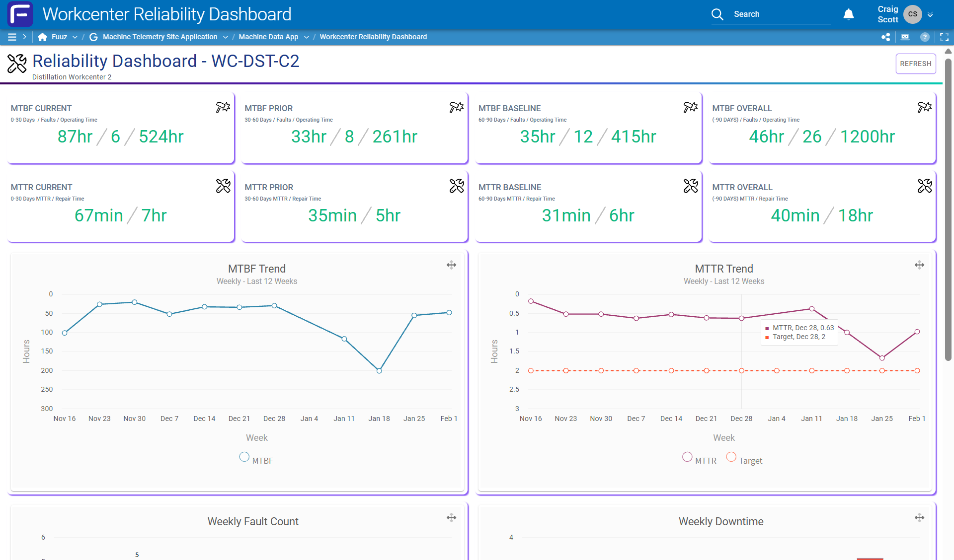This screenshot has height=560, width=954.
Task: Click the CS user avatar
Action: point(913,14)
